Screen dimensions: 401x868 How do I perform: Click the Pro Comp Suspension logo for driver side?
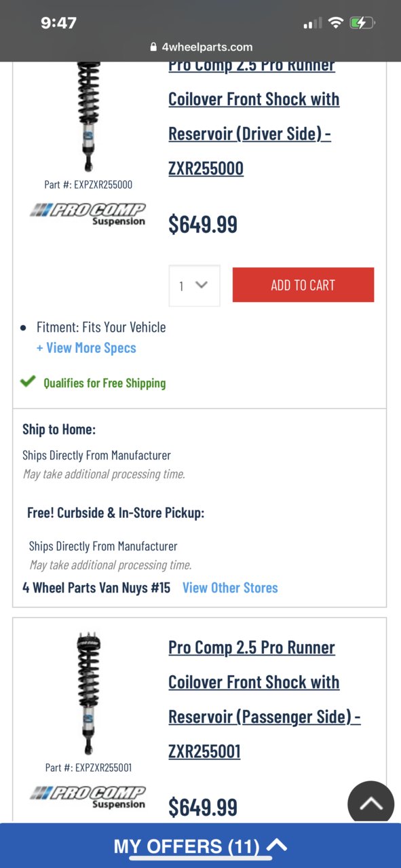point(88,214)
